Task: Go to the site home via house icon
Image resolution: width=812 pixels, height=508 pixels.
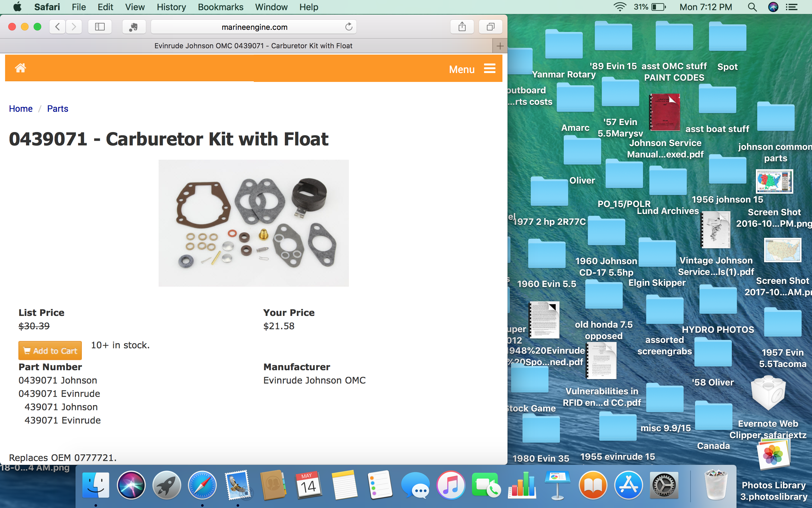Action: (x=21, y=68)
